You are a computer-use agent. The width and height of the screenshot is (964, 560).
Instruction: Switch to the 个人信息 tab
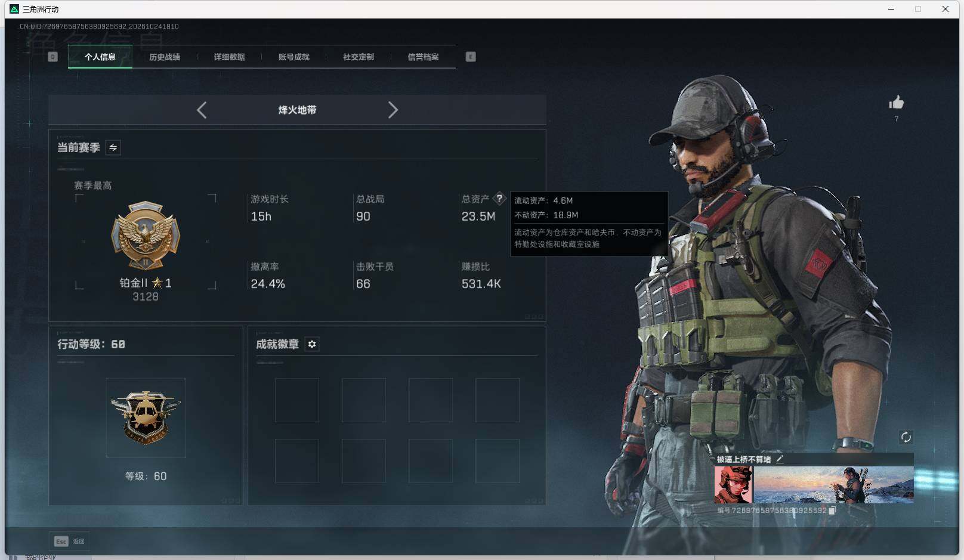point(100,57)
